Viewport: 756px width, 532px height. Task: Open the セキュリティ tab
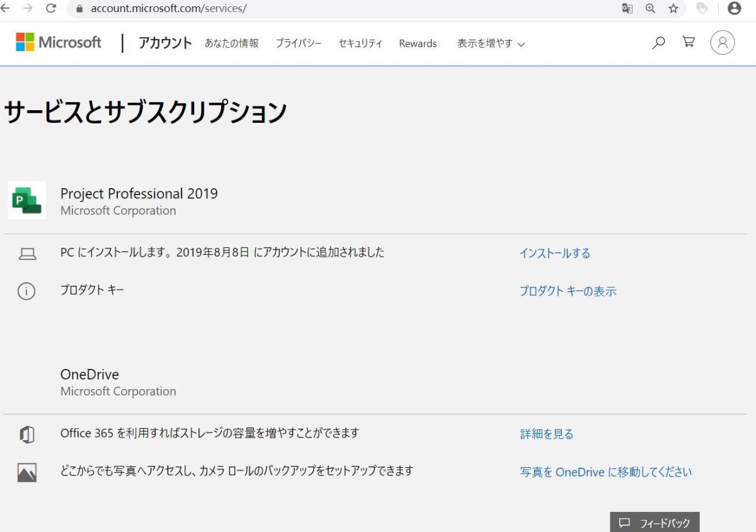pos(360,43)
